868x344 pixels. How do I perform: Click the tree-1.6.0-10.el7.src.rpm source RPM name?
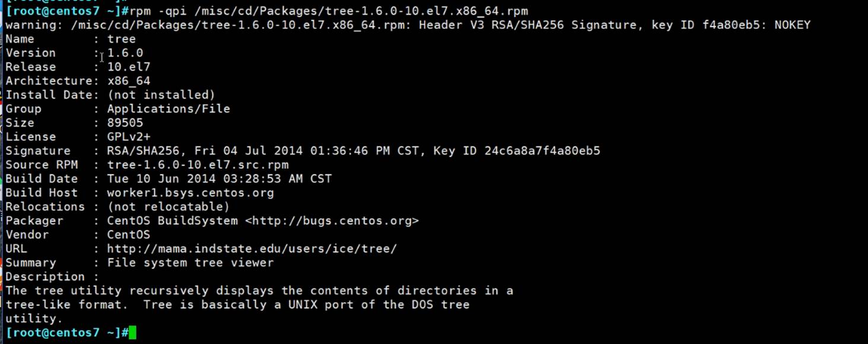point(198,165)
